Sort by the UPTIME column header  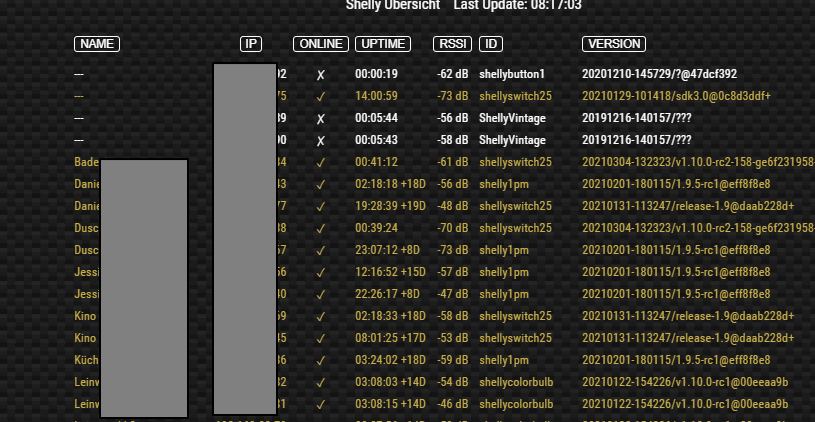(x=381, y=44)
